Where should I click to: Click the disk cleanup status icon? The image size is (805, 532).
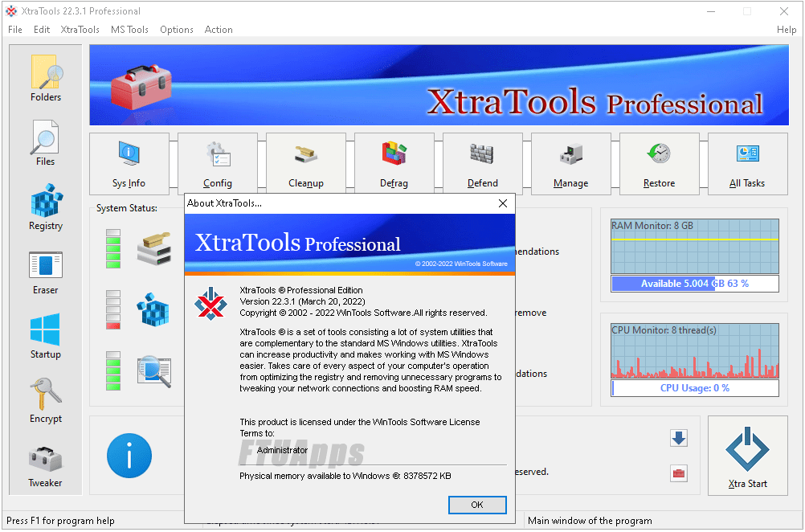[154, 249]
